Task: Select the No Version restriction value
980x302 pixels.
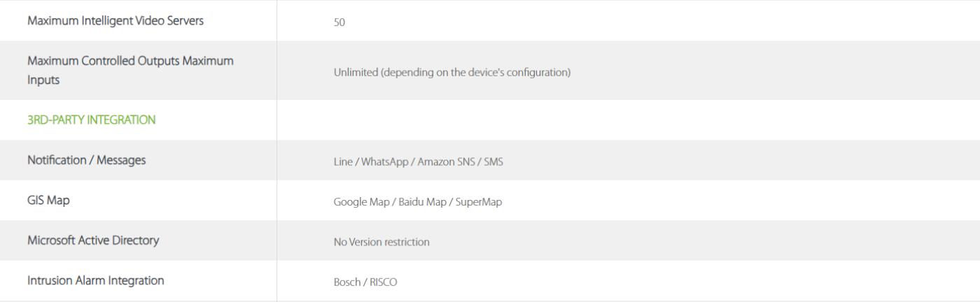Action: click(x=381, y=243)
